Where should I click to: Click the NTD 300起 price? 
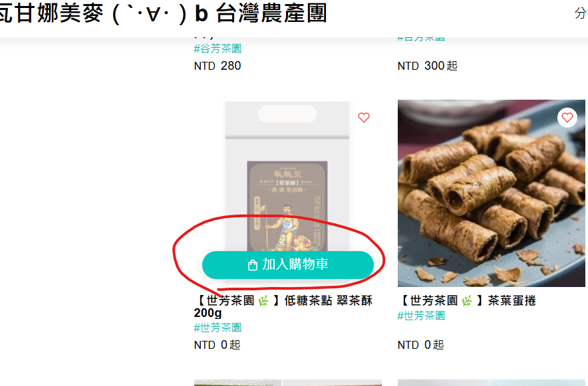428,66
